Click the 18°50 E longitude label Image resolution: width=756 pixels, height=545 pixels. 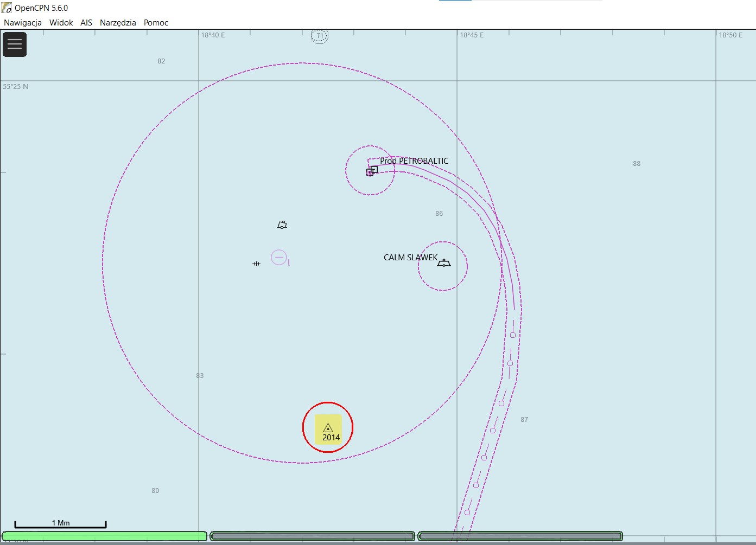[731, 35]
